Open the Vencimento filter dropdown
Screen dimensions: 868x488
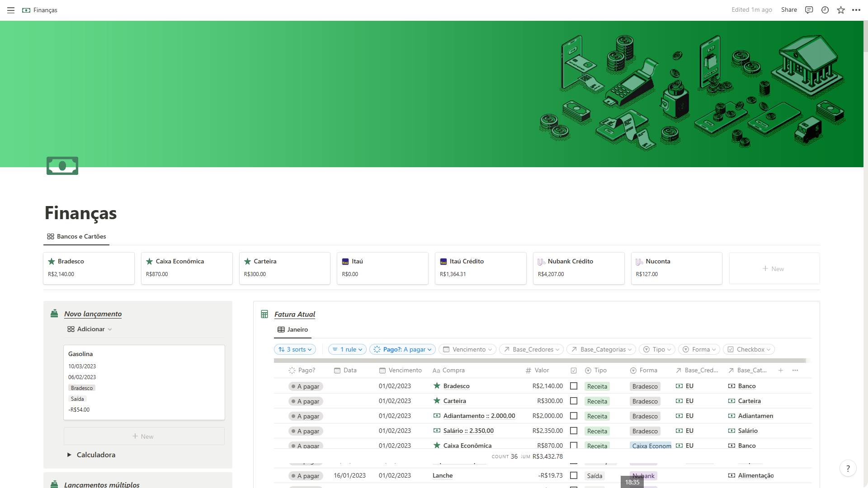tap(467, 349)
